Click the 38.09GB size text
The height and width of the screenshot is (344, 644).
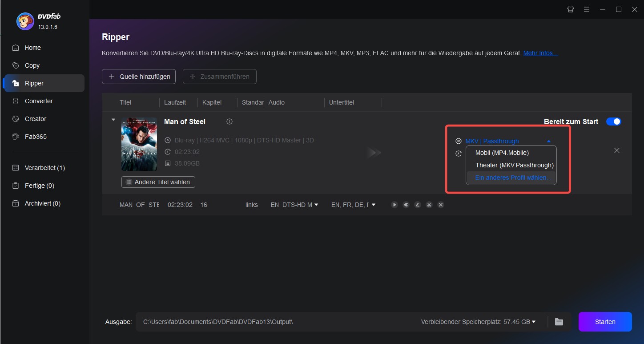point(187,163)
